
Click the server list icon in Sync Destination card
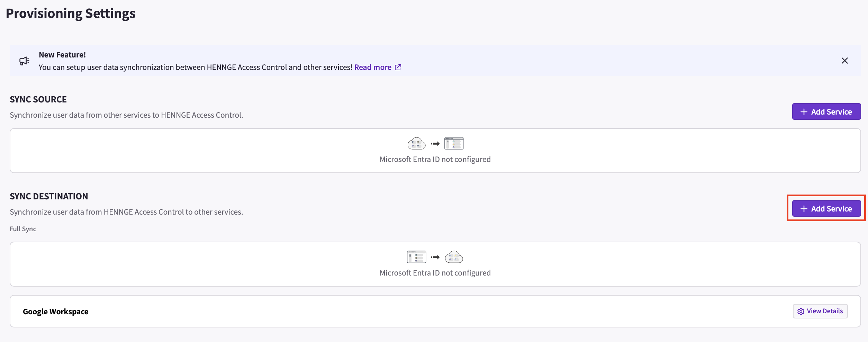pos(417,257)
